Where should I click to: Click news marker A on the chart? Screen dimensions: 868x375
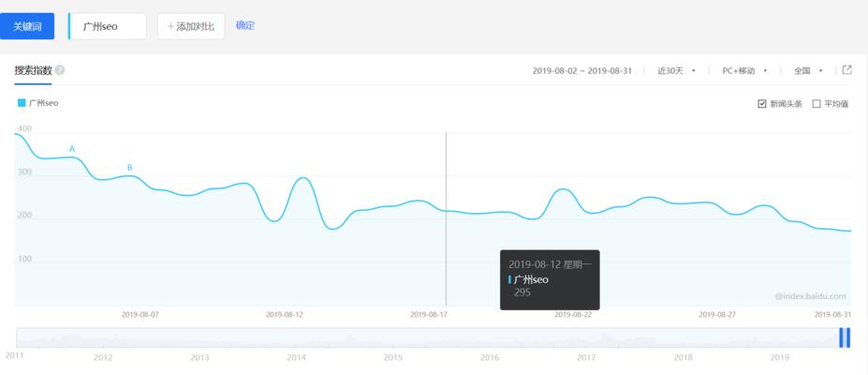(72, 149)
